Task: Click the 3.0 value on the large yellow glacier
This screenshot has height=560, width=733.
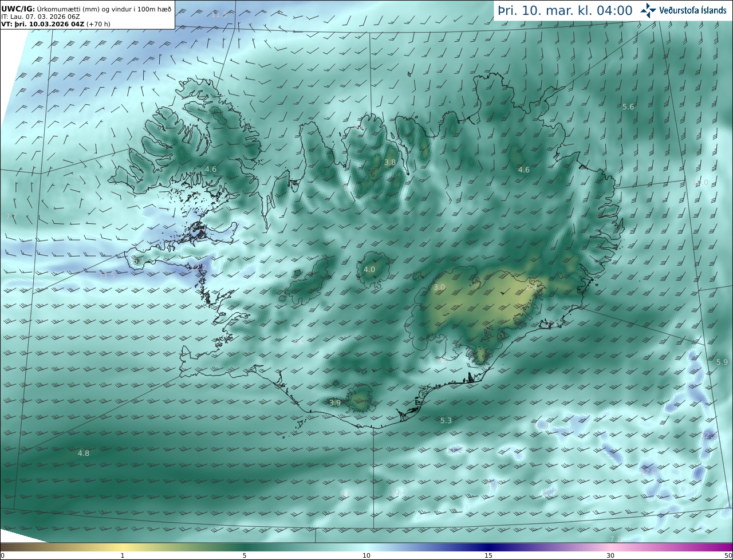Action: (439, 287)
